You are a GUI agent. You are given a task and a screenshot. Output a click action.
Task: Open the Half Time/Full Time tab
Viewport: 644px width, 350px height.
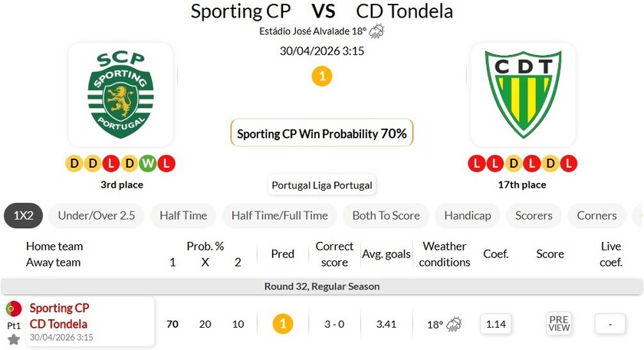(x=279, y=216)
